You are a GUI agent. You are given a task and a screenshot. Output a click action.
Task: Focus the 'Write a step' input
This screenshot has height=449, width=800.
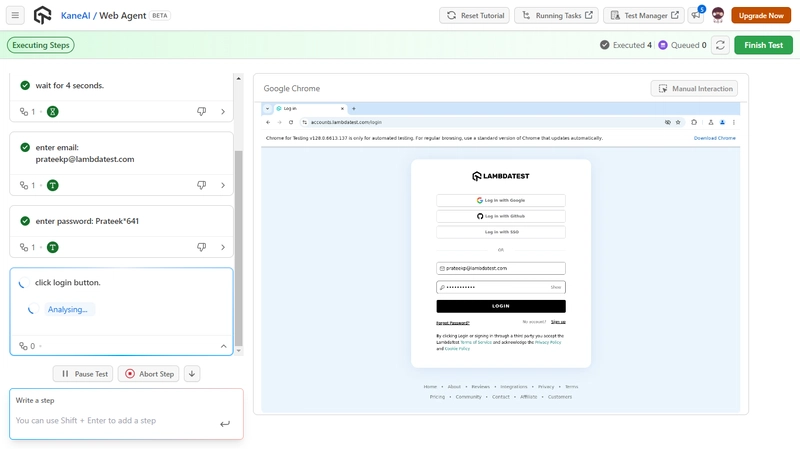117,420
